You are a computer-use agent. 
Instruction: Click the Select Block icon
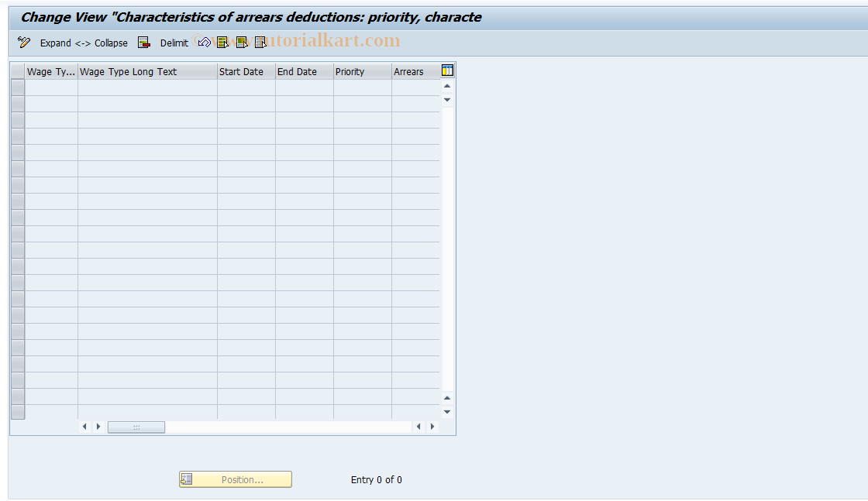point(242,43)
